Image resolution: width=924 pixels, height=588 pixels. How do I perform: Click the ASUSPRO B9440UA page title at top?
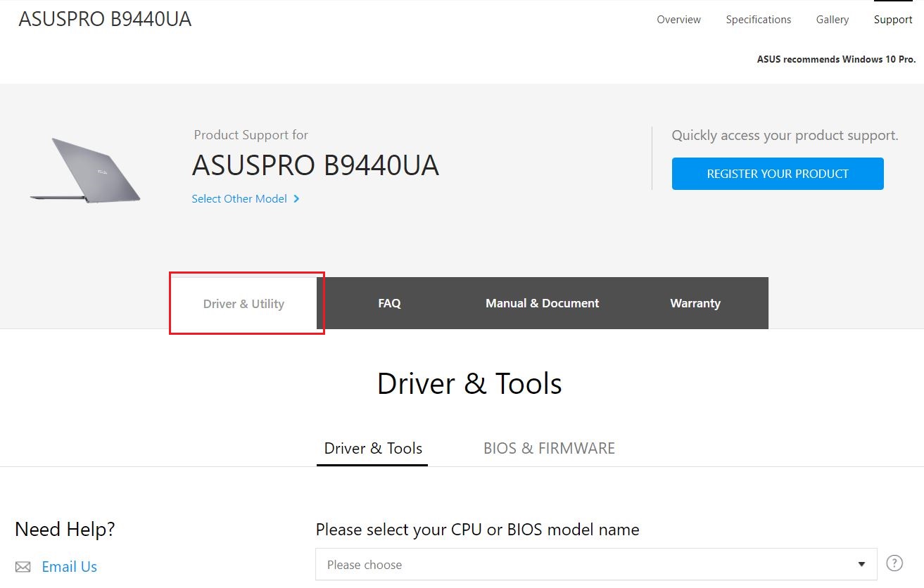pyautogui.click(x=105, y=19)
